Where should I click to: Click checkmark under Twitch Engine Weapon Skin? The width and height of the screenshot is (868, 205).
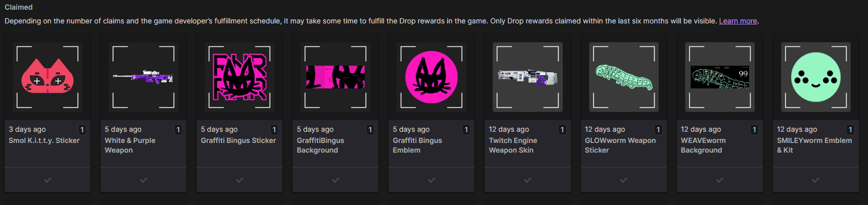pyautogui.click(x=527, y=180)
